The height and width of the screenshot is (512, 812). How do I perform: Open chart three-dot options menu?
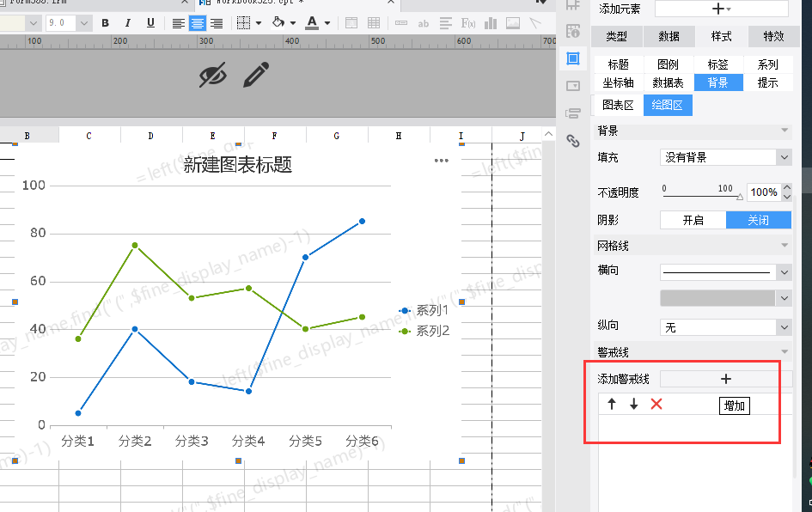tap(442, 161)
